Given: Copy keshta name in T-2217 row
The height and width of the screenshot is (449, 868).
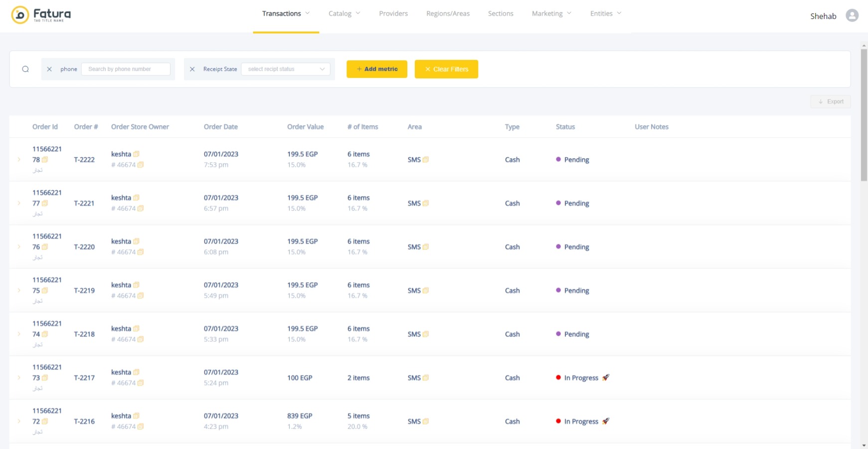Looking at the screenshot, I should coord(137,372).
